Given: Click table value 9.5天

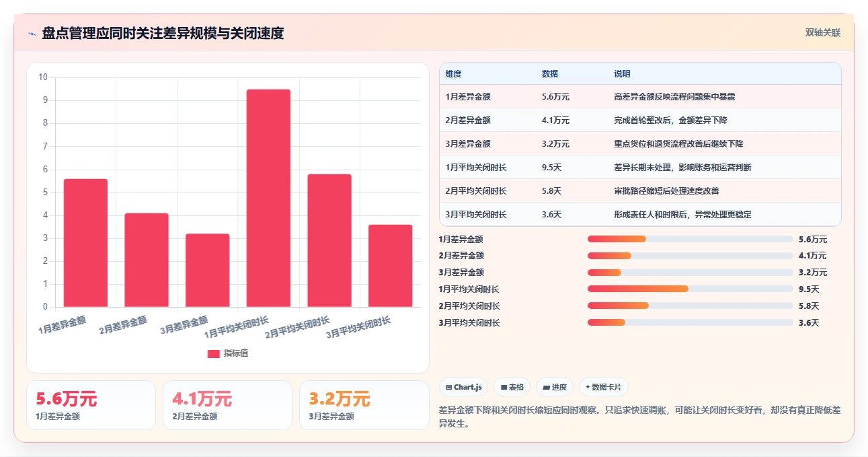Looking at the screenshot, I should [x=551, y=168].
